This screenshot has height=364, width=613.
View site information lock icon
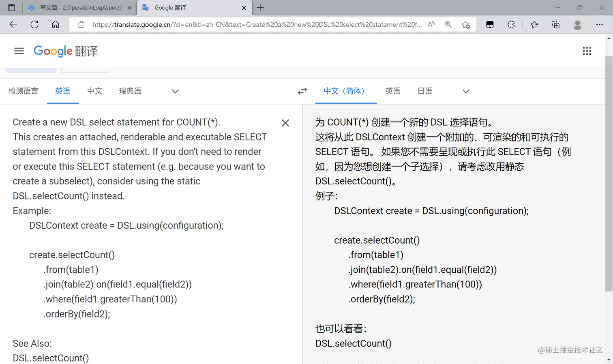click(81, 24)
